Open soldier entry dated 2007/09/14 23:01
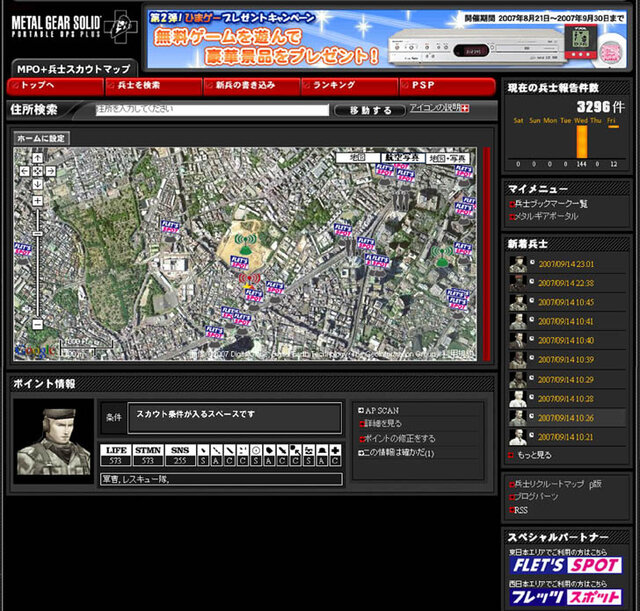Viewport: 640px width, 611px height. 566,264
